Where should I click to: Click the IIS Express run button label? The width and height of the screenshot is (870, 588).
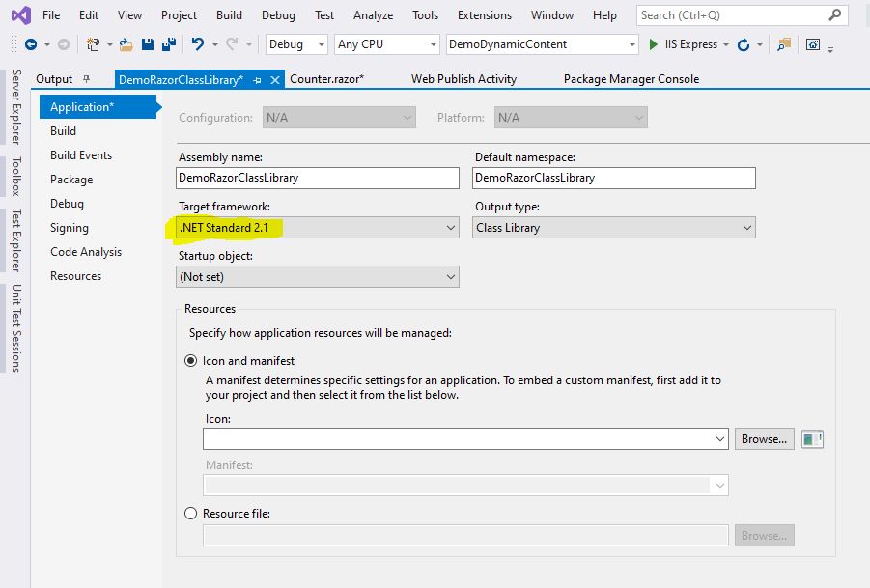(x=691, y=44)
